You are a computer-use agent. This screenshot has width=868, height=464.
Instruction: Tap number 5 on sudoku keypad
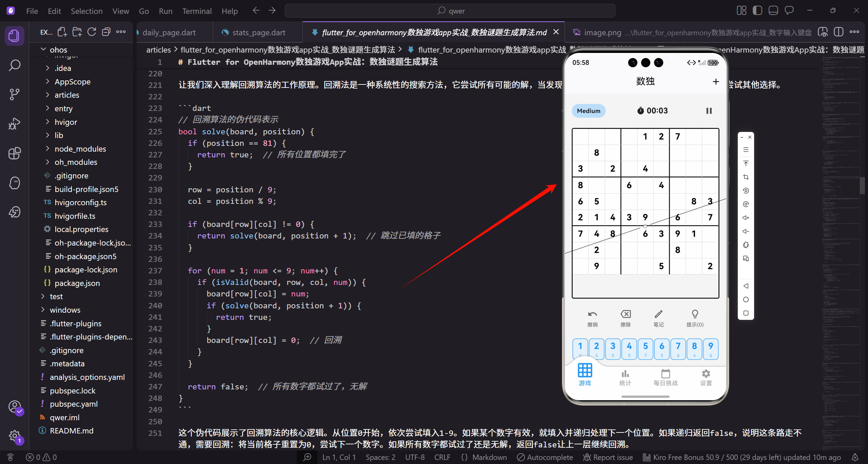click(646, 349)
